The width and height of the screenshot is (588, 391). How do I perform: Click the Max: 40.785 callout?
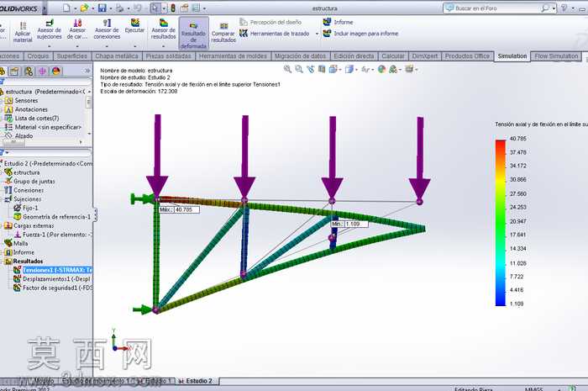179,209
